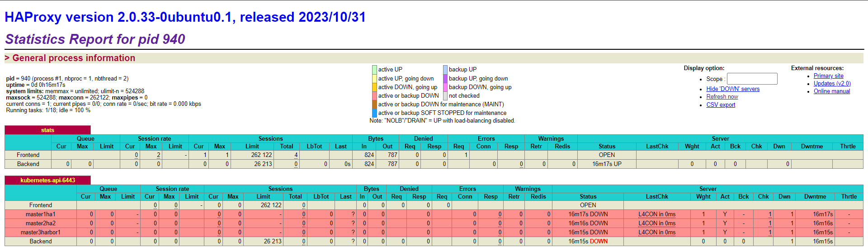Click the stats Frontend row label
Image resolution: width=868 pixels, height=247 pixels.
(28, 155)
